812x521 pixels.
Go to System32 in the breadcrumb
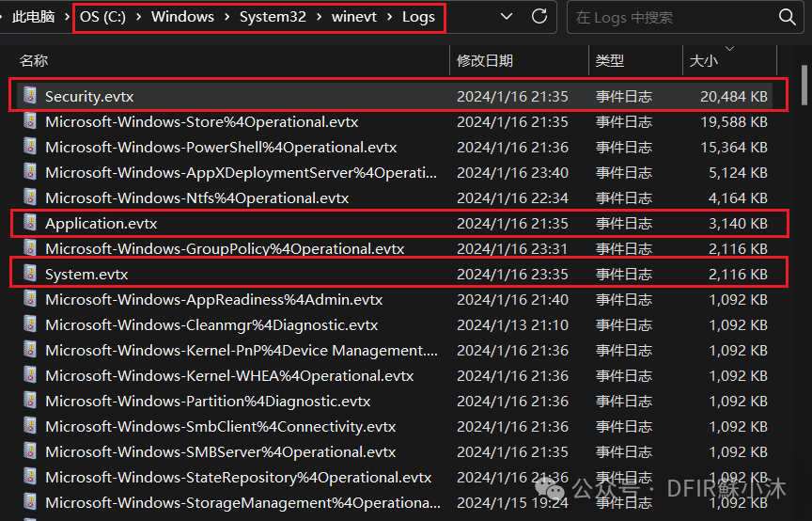pos(273,17)
